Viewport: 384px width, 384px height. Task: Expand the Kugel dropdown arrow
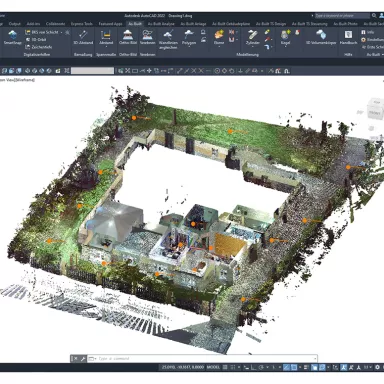pos(285,47)
